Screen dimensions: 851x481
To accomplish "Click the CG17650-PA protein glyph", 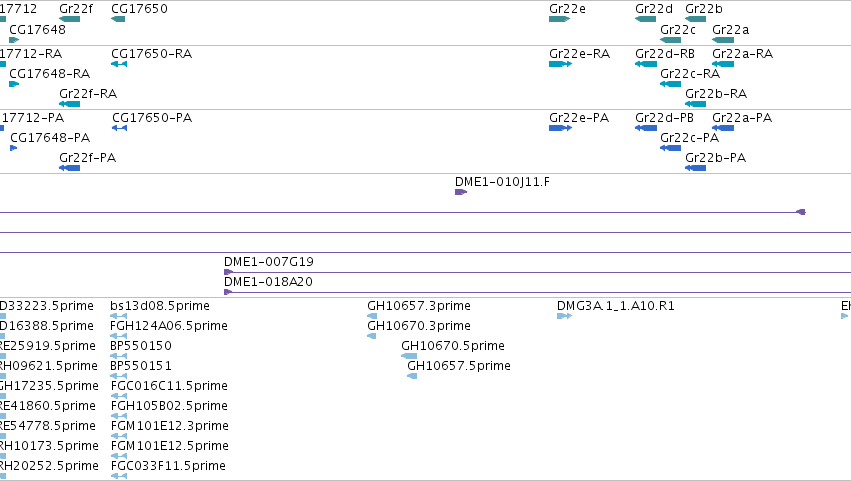I will tap(119, 128).
